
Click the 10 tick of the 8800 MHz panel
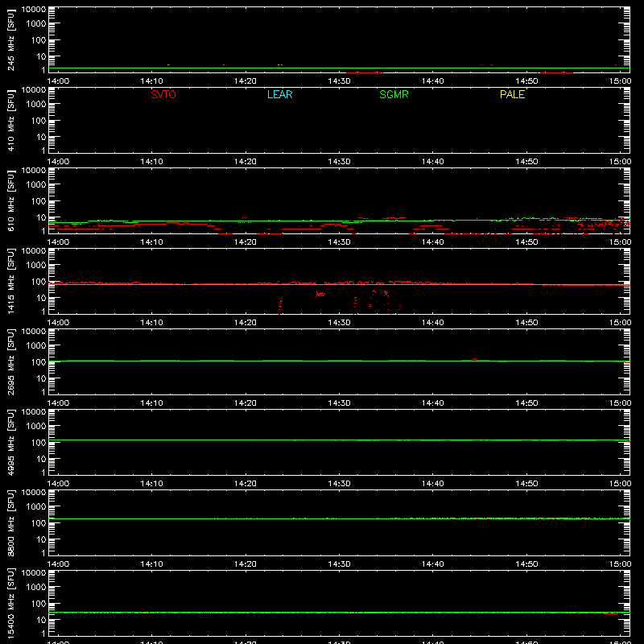pyautogui.click(x=41, y=539)
